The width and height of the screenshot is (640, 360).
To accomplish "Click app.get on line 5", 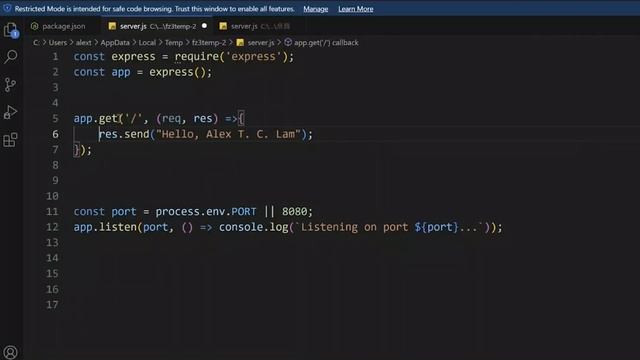I will (x=96, y=118).
